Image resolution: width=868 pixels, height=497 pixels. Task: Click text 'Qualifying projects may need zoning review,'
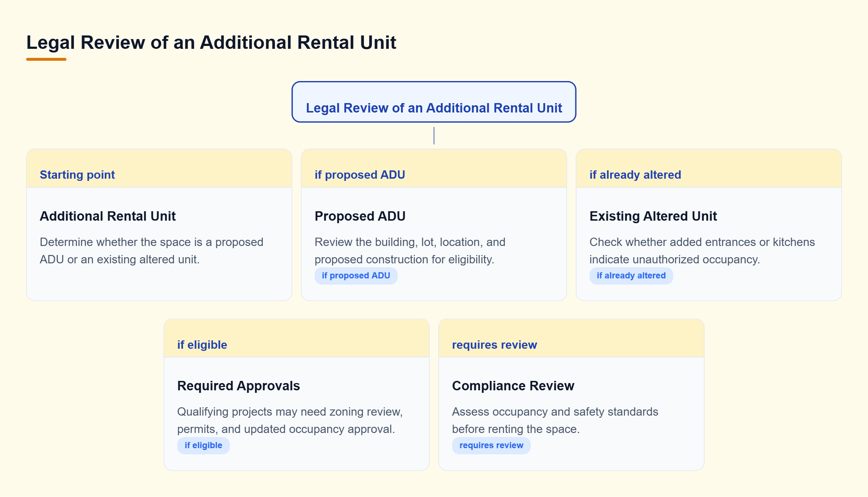[x=290, y=412]
